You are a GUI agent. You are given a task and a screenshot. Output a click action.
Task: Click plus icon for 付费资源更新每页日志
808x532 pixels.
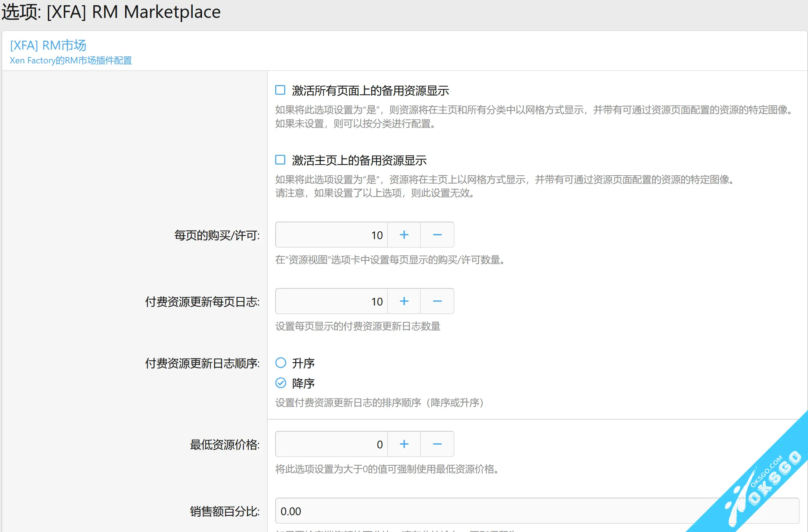[404, 301]
